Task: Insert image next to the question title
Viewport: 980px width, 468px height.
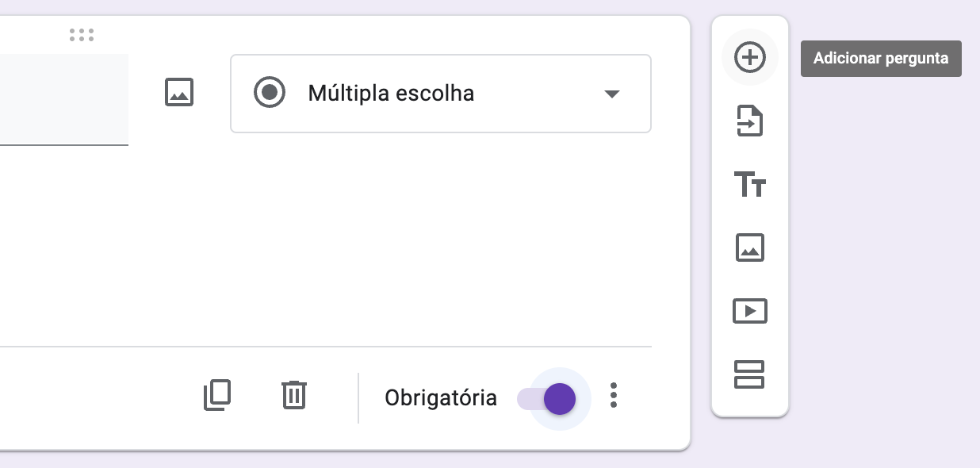Action: 179,93
